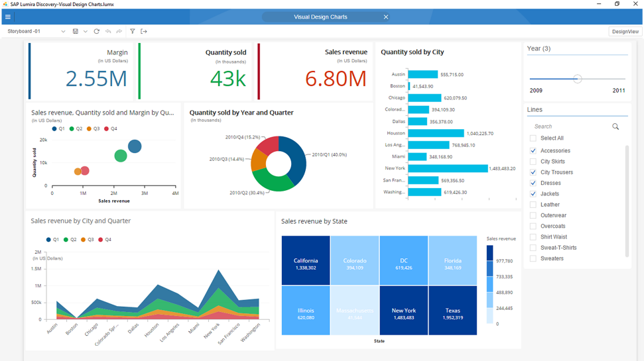
Task: Click the export icon in toolbar
Action: [x=144, y=31]
